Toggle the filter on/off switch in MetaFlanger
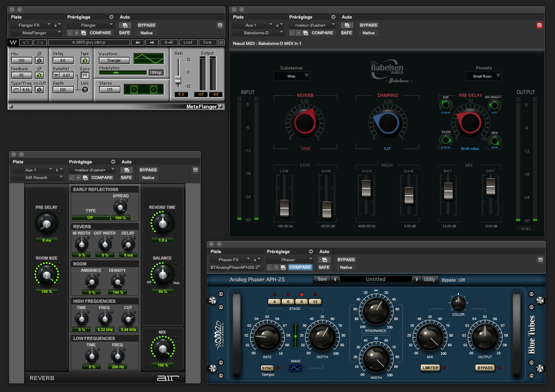Viewport: 555px width, 392px height. pyautogui.click(x=39, y=90)
